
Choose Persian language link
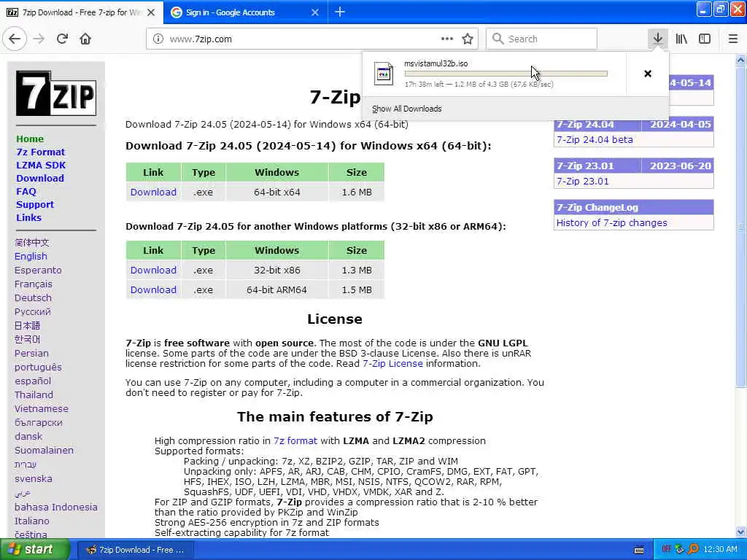point(31,353)
